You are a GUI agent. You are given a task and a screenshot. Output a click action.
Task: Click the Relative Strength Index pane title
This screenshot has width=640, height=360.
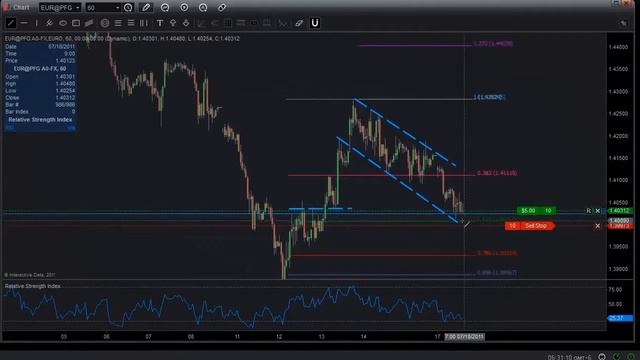point(33,286)
